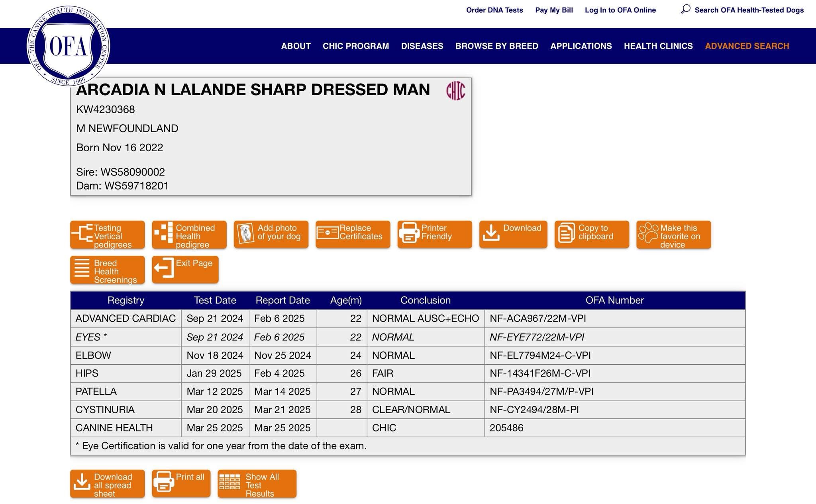
Task: Click the search magnifier icon
Action: point(685,10)
